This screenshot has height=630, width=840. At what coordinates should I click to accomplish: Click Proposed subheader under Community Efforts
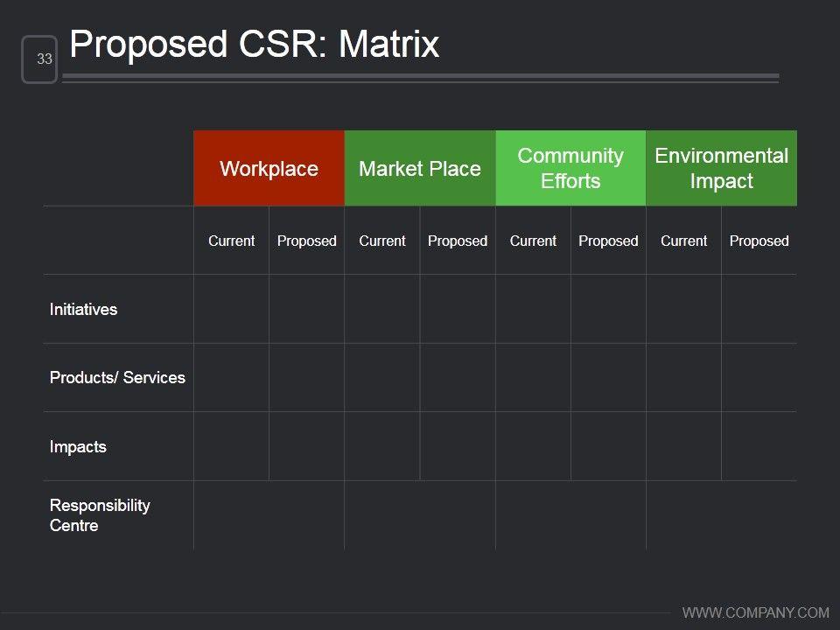608,241
